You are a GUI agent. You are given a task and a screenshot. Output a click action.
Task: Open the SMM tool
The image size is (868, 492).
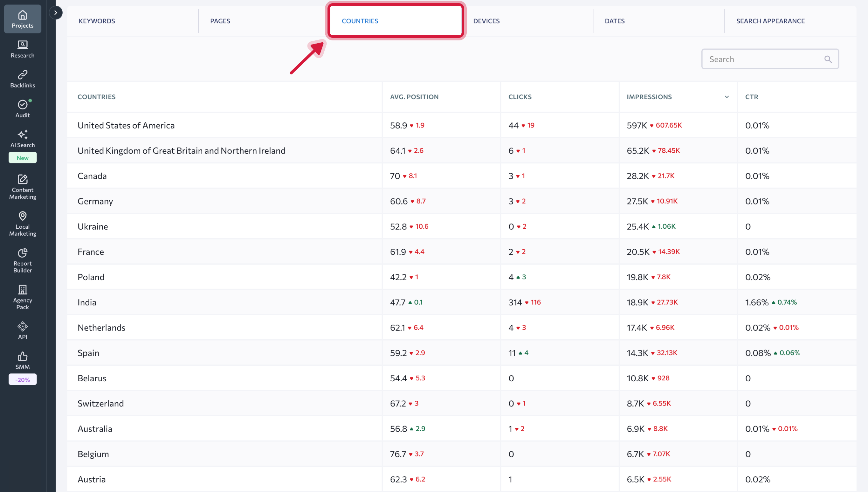22,360
